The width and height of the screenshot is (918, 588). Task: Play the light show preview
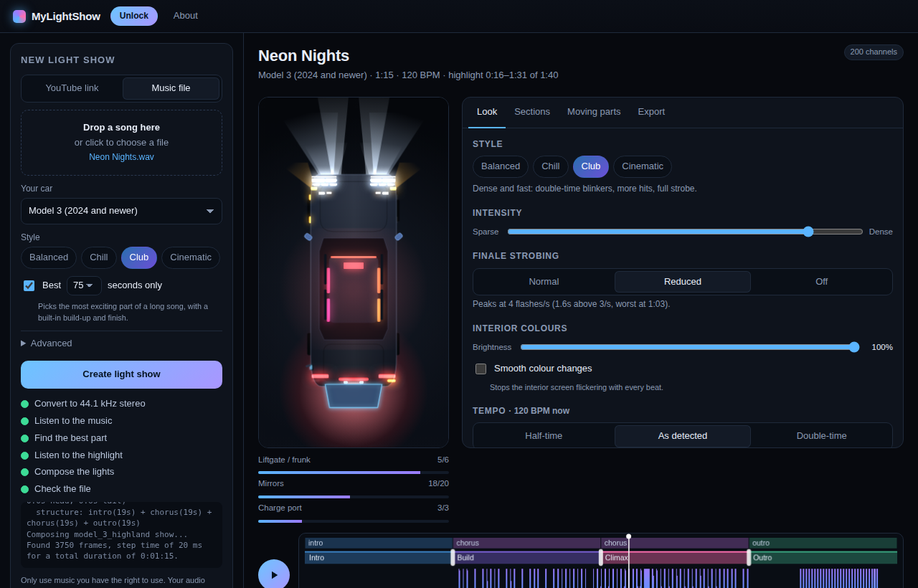[x=274, y=574]
